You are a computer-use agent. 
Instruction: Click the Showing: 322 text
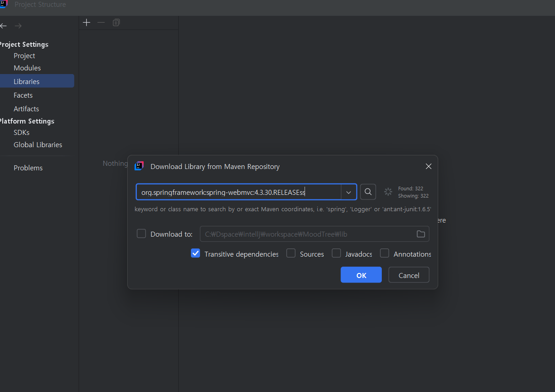[x=414, y=196]
